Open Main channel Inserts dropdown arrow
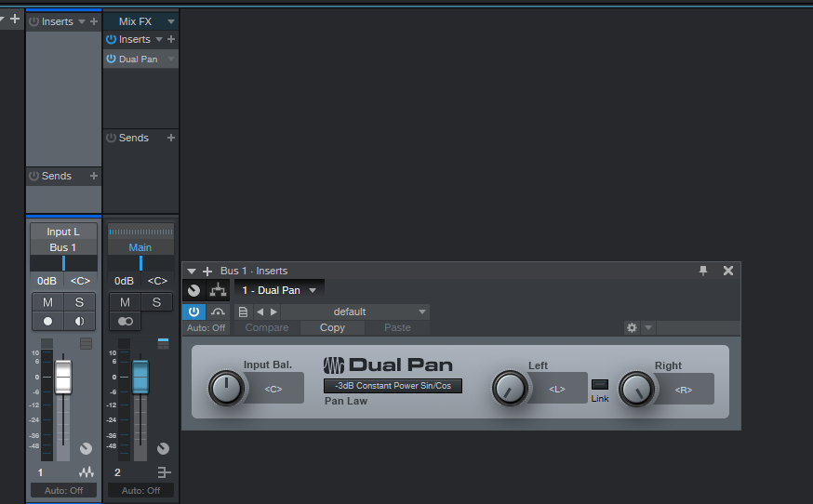Screen dimensions: 813x504 coord(159,39)
